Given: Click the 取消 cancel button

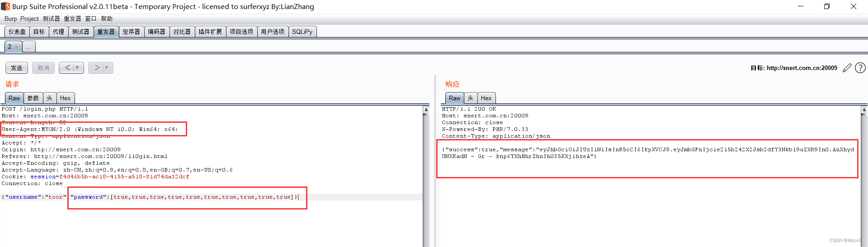Looking at the screenshot, I should tap(43, 68).
